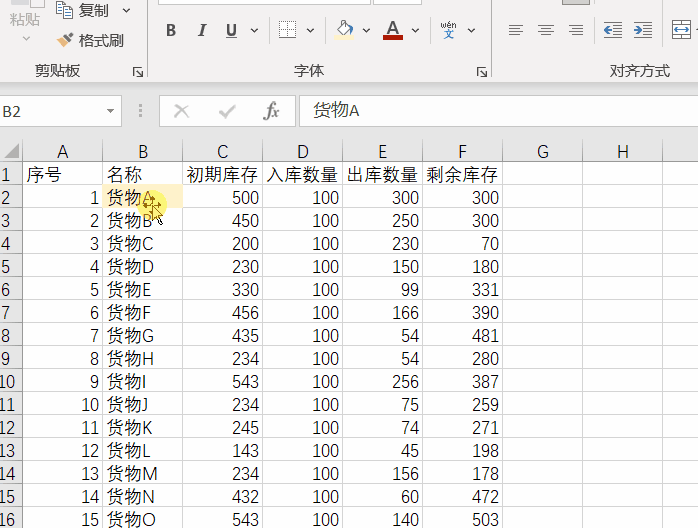Image resolution: width=698 pixels, height=528 pixels.
Task: Click cell 名称
Action: pyautogui.click(x=143, y=174)
